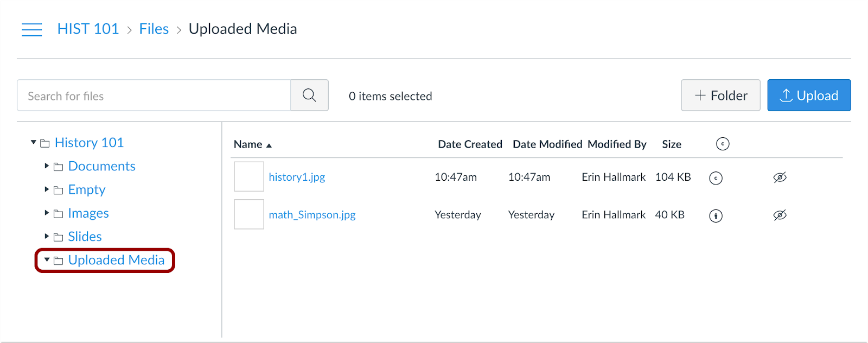Focus the Search for files field
This screenshot has width=868, height=343.
pos(154,96)
